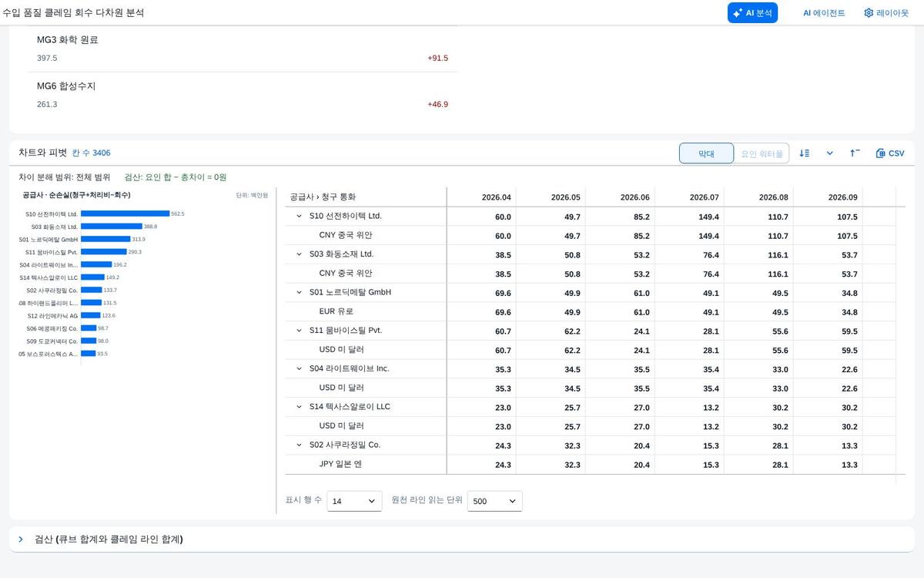Select the MG6 합성수지 item
924x578 pixels.
243,95
